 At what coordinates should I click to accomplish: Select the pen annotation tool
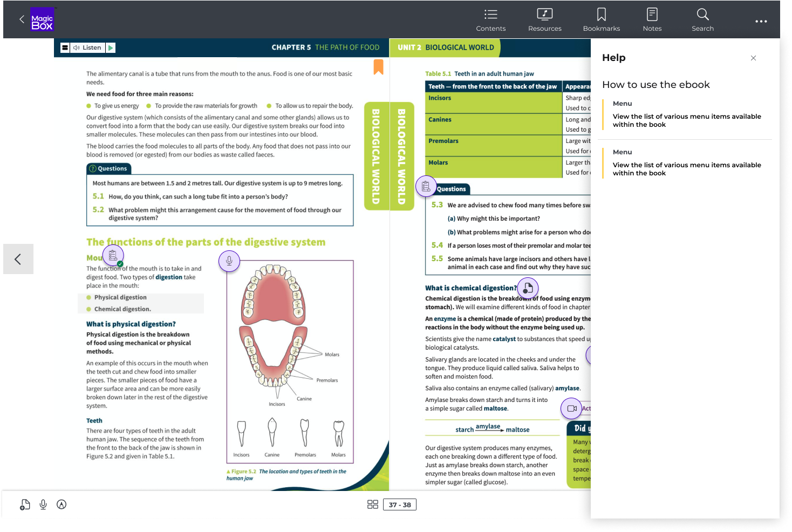(62, 504)
